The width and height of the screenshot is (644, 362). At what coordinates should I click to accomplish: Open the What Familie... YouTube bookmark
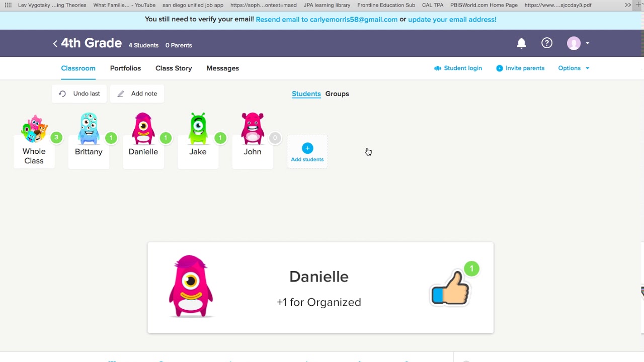point(124,5)
